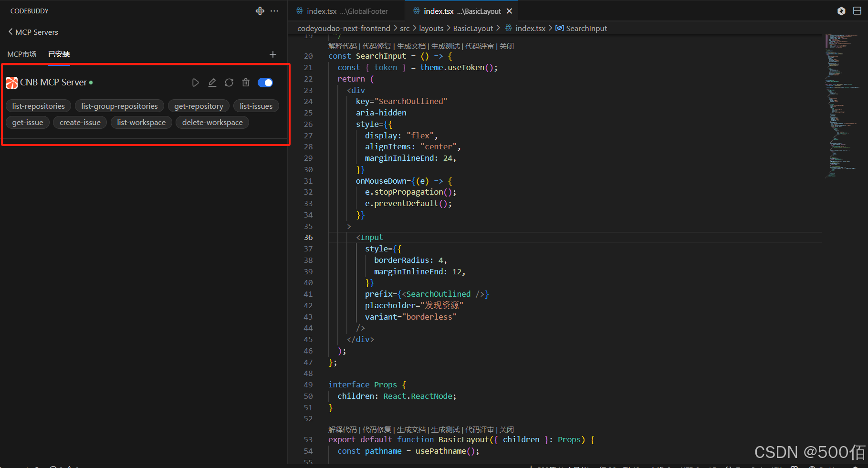Viewport: 868px width, 468px height.
Task: Open the index.tsx breadcrumb segment
Action: pos(530,29)
